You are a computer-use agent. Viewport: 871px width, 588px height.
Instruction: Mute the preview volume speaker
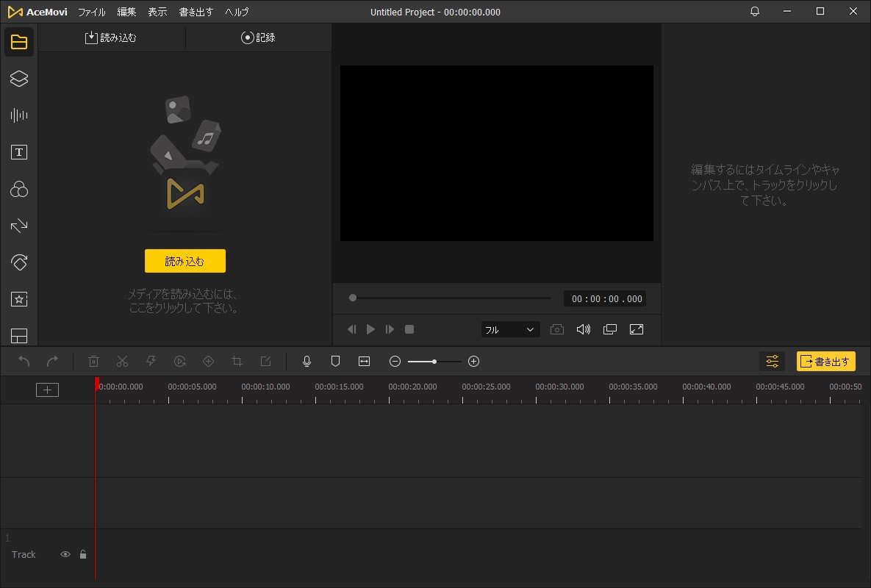point(583,329)
